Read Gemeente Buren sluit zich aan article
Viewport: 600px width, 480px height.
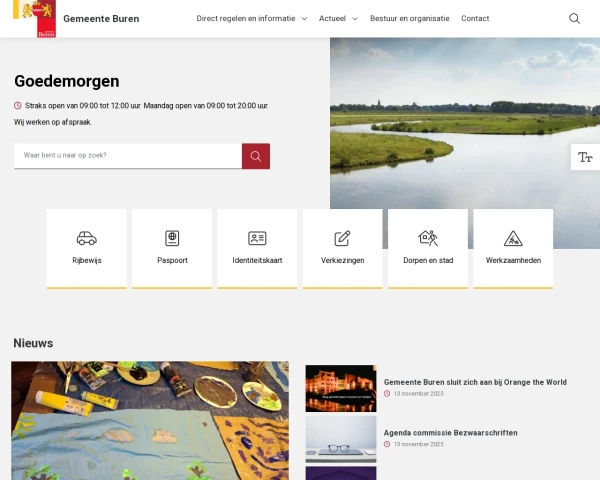point(475,382)
